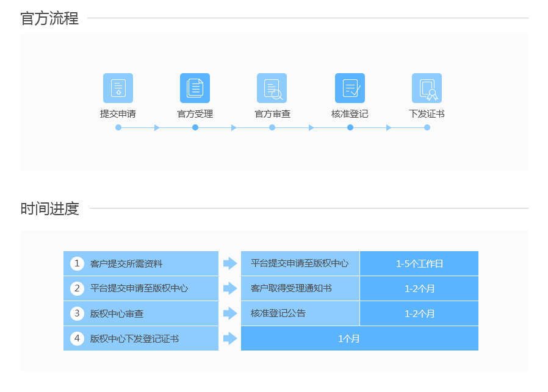Open the 下发证书 certificate icon
Screen dimensions: 548x392
tap(427, 88)
